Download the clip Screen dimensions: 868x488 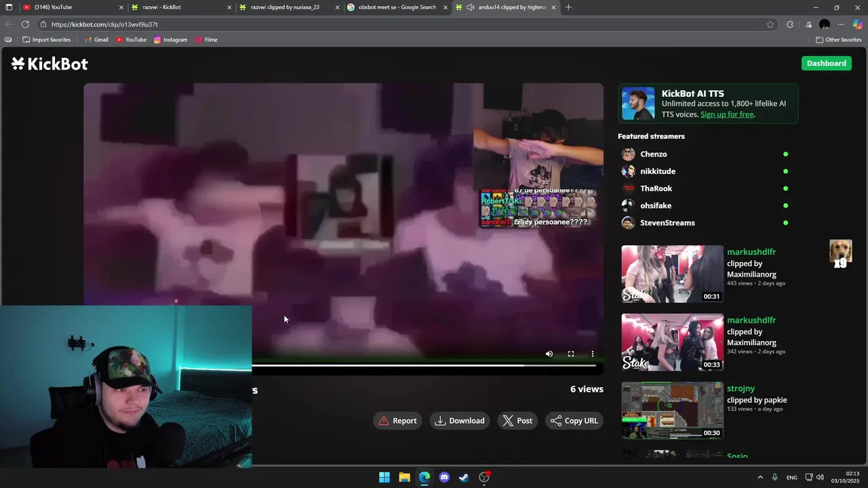(x=460, y=421)
